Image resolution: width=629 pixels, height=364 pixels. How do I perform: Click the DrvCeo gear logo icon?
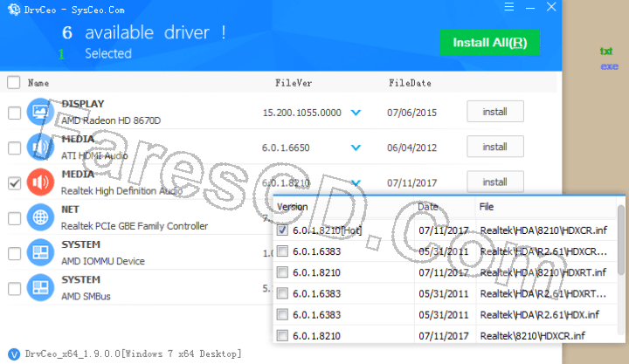pos(14,9)
